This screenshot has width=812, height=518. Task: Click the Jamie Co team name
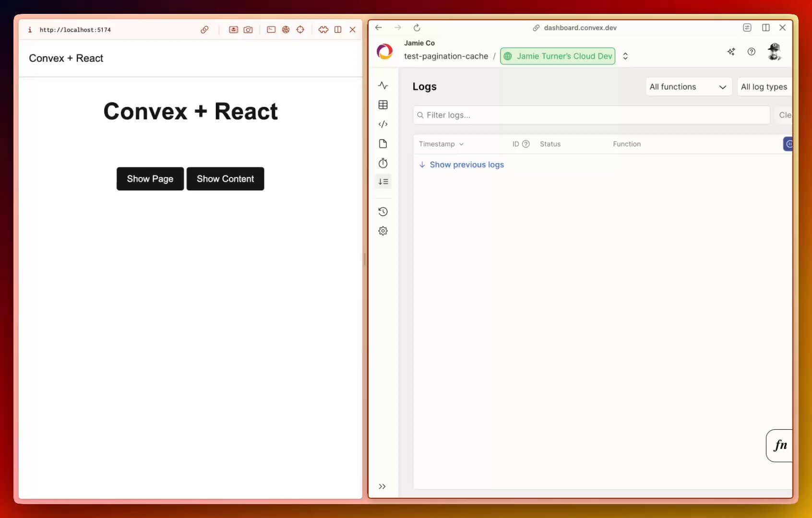[x=419, y=43]
